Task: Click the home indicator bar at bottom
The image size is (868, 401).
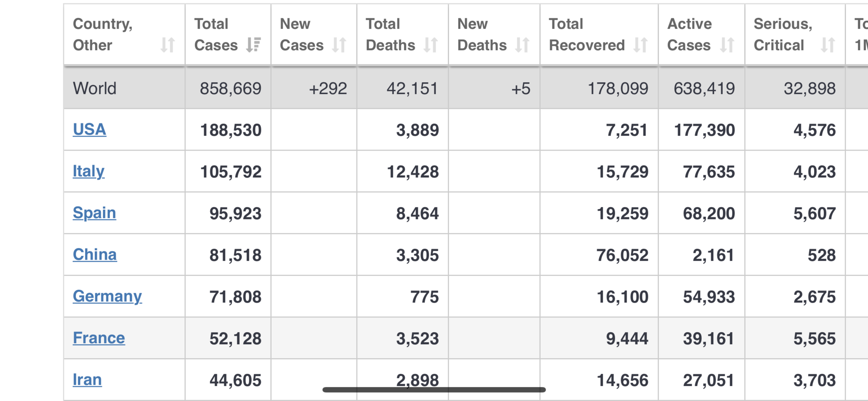Action: pos(434,390)
